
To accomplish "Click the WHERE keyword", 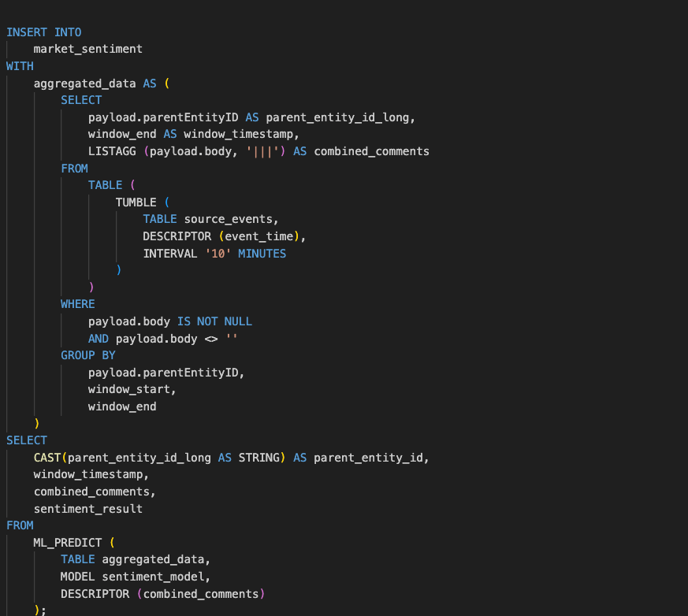I will (77, 304).
